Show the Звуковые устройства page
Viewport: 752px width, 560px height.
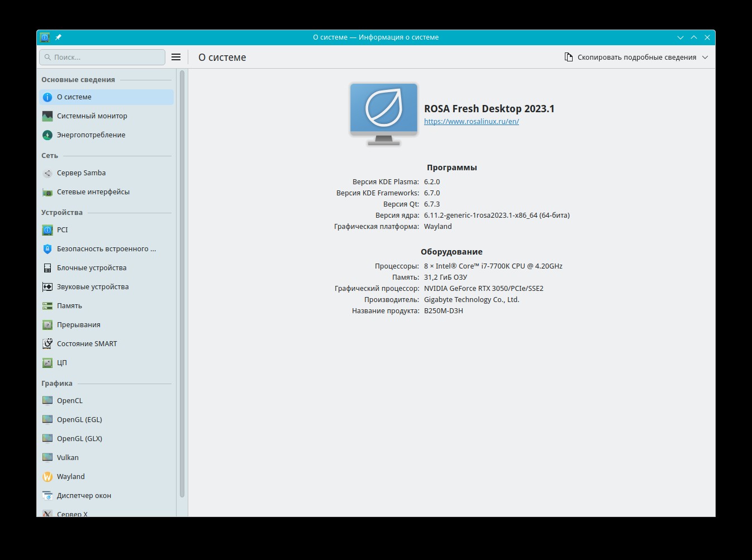106,287
